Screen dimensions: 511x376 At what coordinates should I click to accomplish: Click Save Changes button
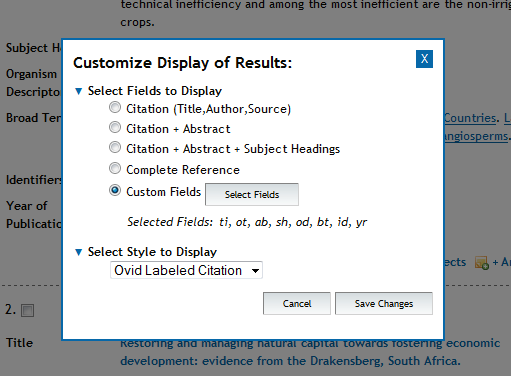384,303
